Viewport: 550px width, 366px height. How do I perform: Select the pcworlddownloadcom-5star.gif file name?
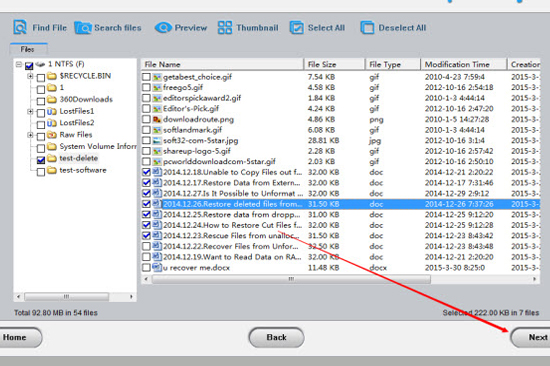click(219, 162)
